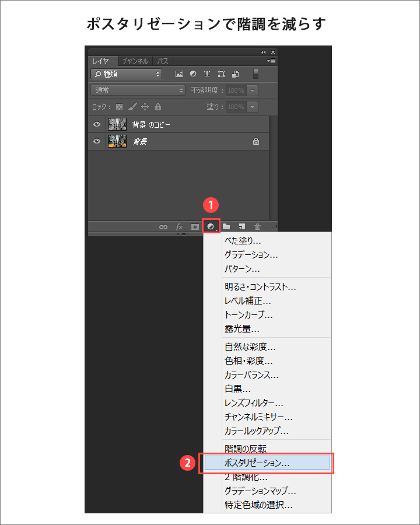Click the smart object filter icon
Screen dimensions: 420x525
[236, 73]
